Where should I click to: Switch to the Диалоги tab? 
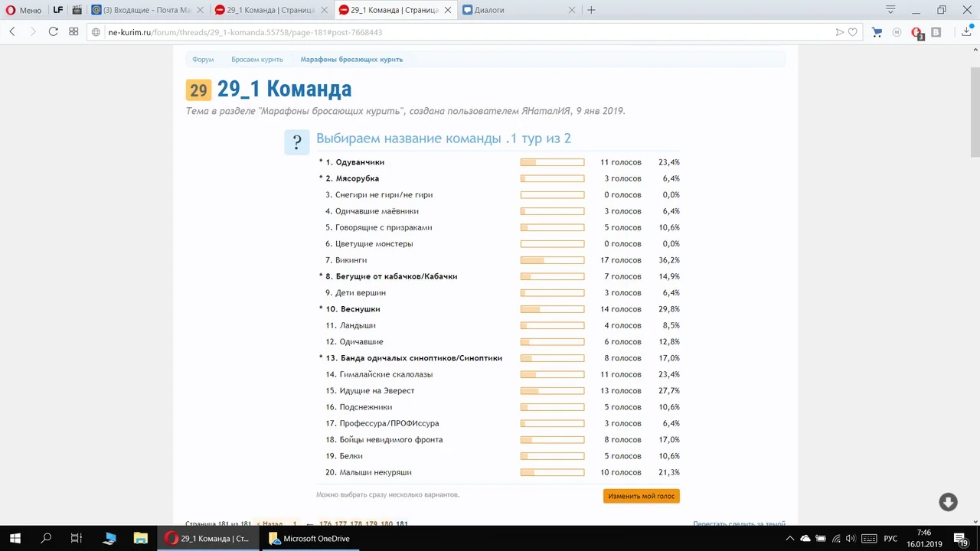pyautogui.click(x=490, y=10)
